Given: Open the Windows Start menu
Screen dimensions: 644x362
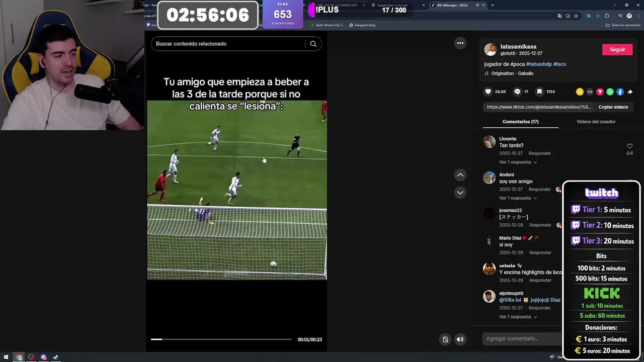Looking at the screenshot, I should coord(6,357).
